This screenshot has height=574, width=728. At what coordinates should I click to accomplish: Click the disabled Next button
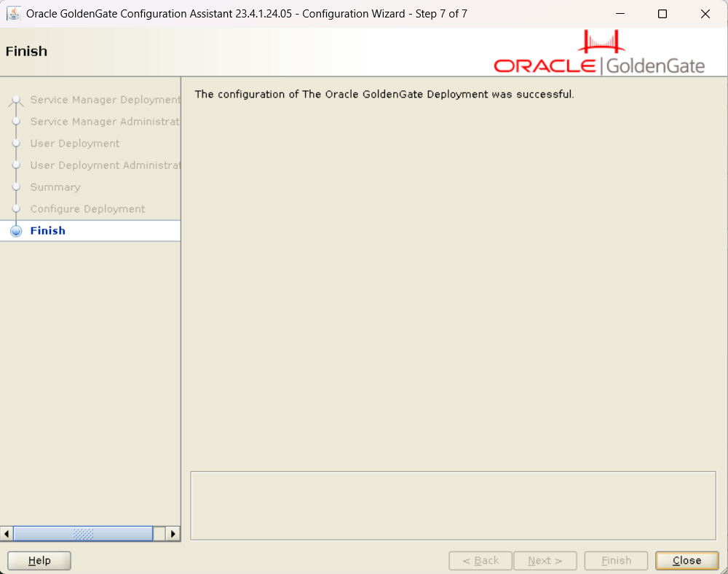pos(545,560)
